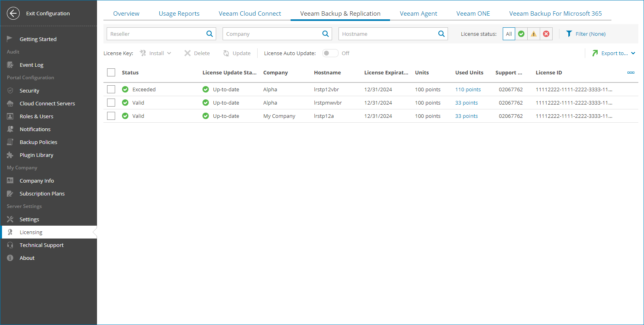
Task: Open Veeam Backup For Microsoft 365 tab
Action: [555, 13]
